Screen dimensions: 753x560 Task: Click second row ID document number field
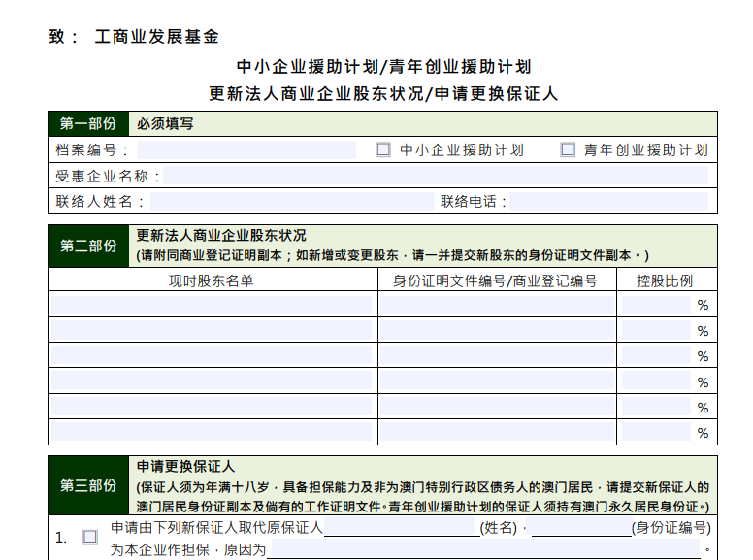click(497, 330)
